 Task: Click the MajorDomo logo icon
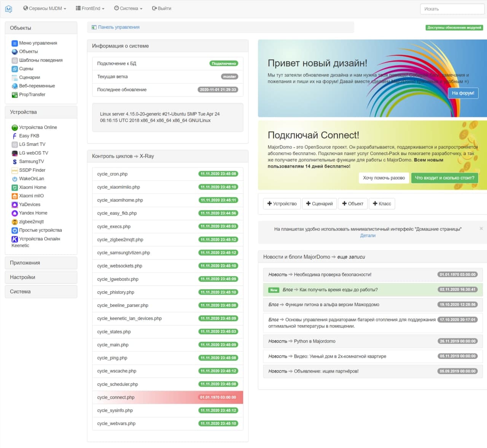9,9
